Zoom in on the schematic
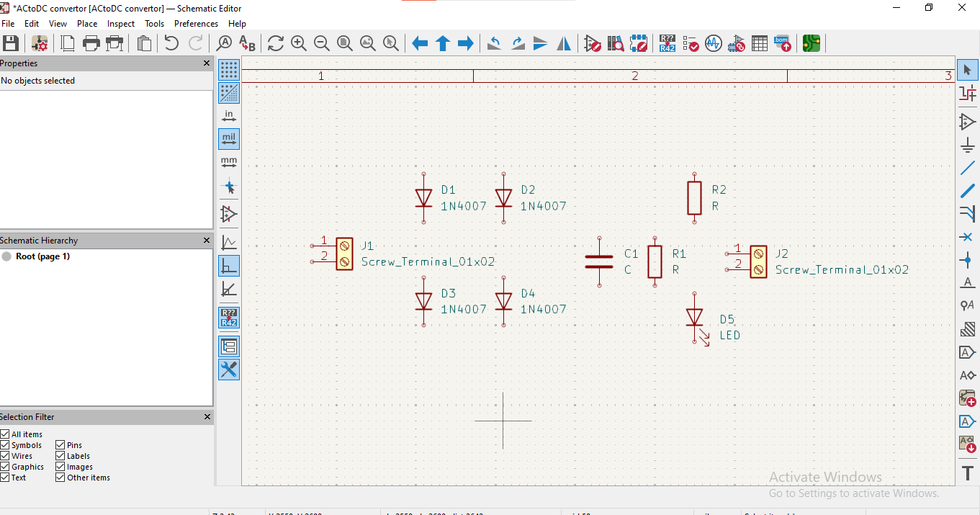980x515 pixels. [x=299, y=43]
